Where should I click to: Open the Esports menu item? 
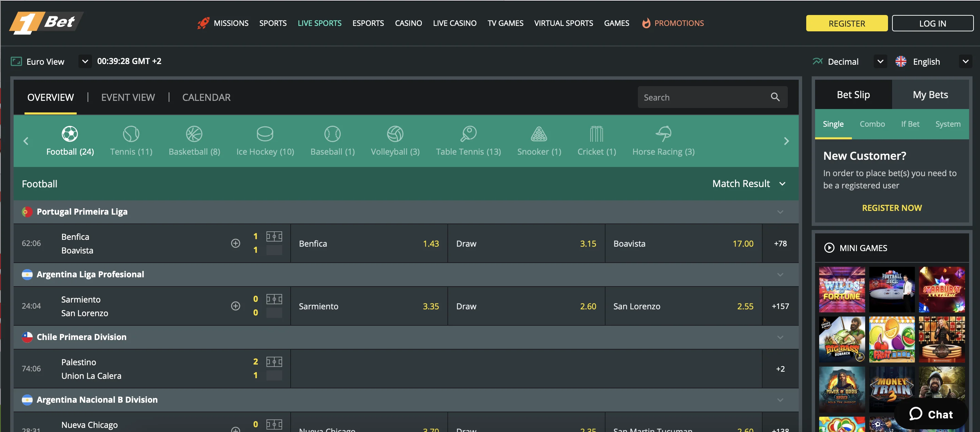click(368, 23)
